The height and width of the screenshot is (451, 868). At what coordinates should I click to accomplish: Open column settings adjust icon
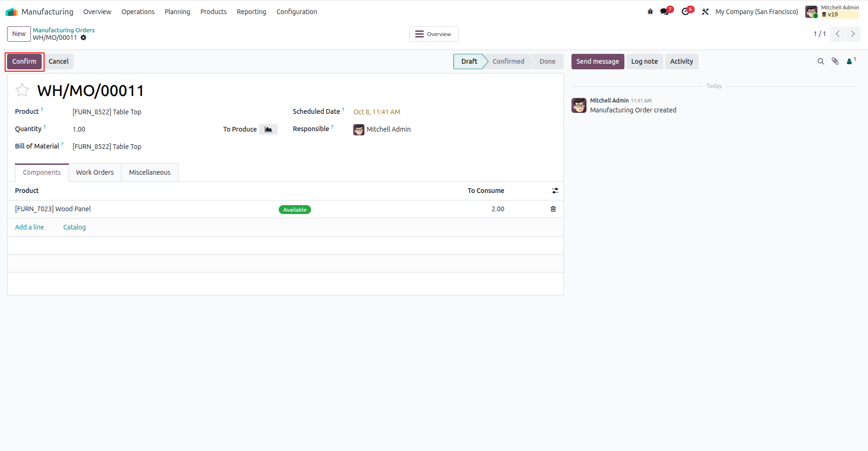555,191
